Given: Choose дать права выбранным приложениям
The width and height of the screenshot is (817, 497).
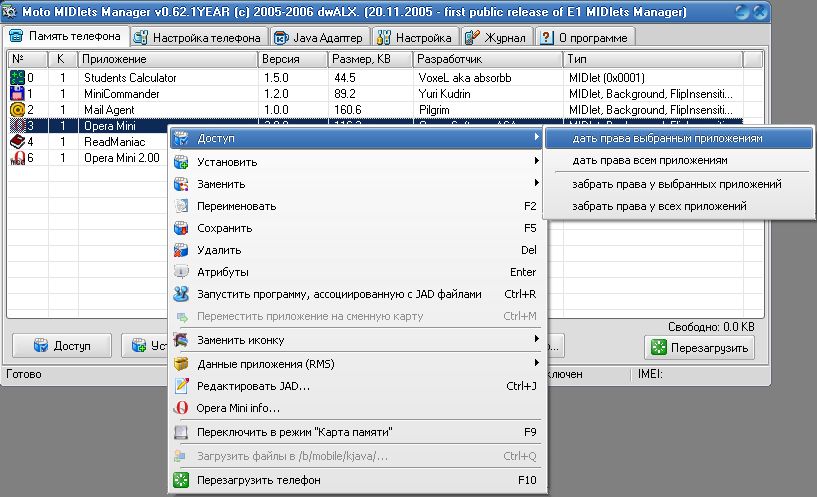Looking at the screenshot, I should 678,139.
